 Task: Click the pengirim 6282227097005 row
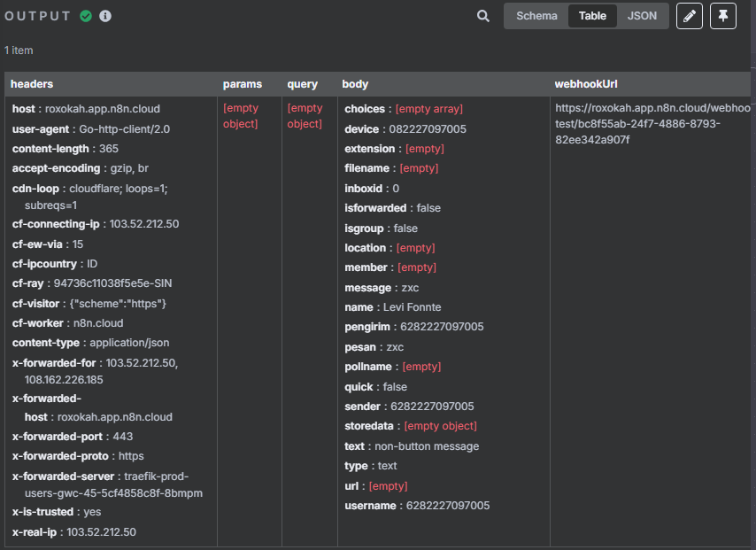coord(414,327)
